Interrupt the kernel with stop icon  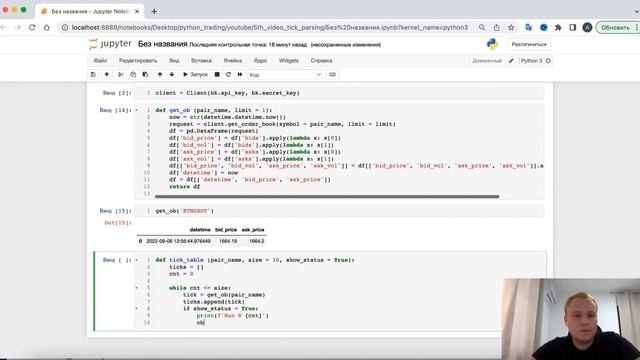coord(217,75)
